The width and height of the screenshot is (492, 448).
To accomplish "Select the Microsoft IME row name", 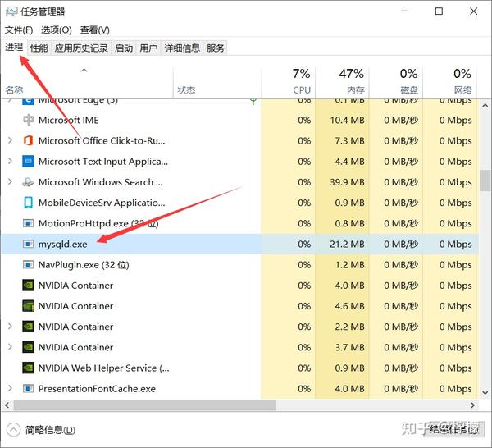I will click(x=68, y=120).
